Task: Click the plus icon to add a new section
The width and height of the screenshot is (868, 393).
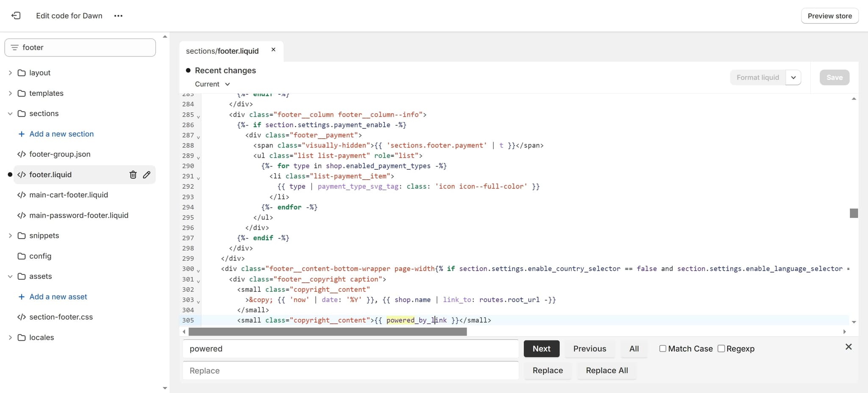Action: coord(21,134)
